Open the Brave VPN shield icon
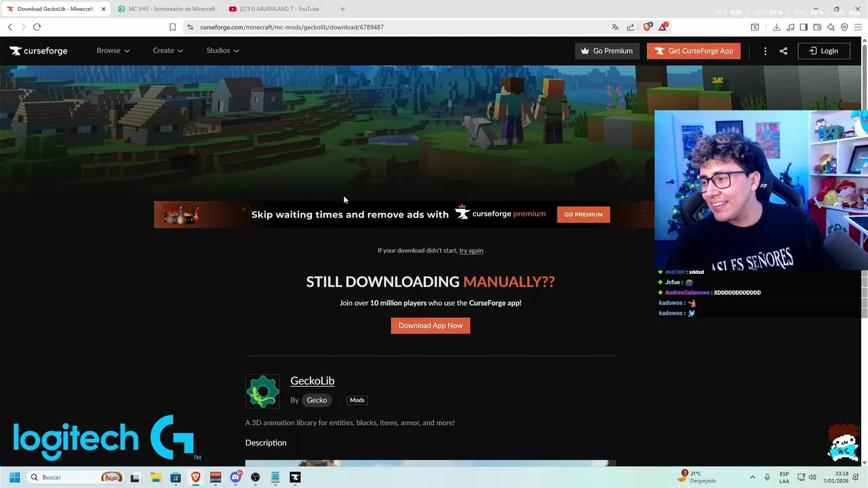Screen dimensions: 868x488 (x=844, y=27)
